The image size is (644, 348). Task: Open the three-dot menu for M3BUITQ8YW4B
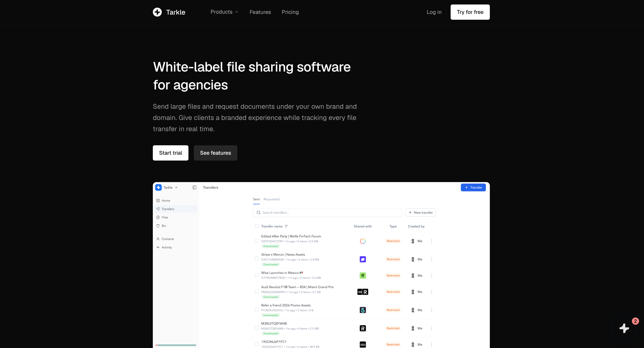432,328
